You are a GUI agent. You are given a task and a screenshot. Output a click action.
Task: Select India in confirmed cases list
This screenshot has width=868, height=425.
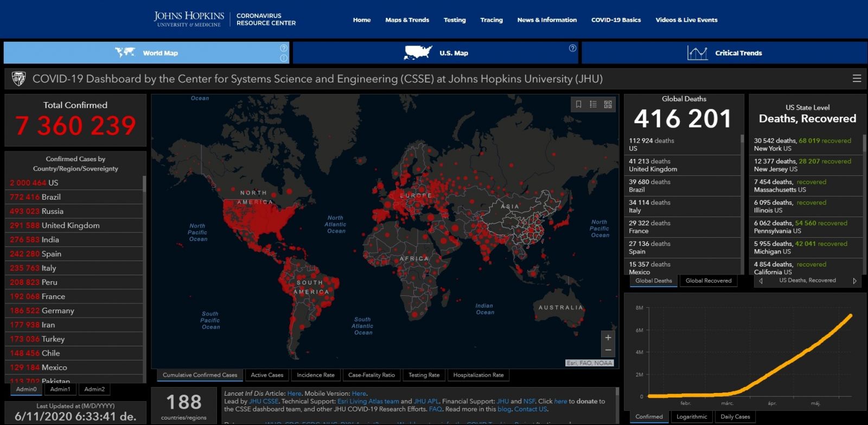click(75, 239)
